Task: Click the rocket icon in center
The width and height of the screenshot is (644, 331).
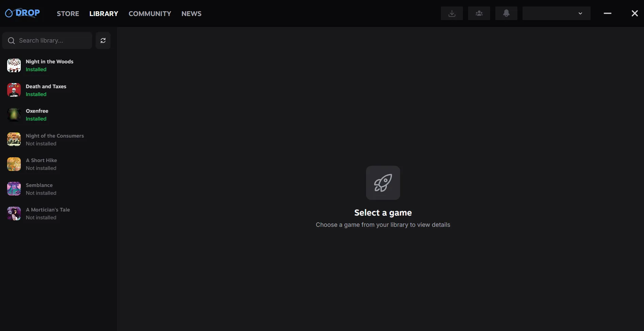Action: tap(383, 183)
